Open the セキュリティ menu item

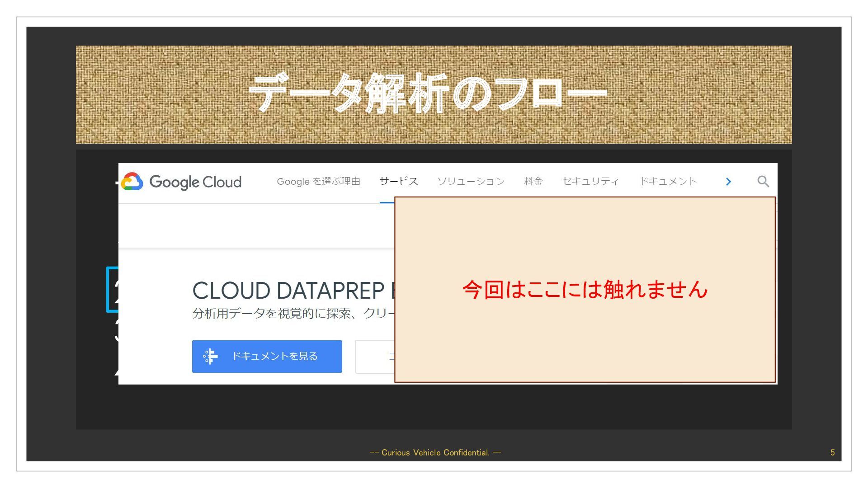[590, 182]
